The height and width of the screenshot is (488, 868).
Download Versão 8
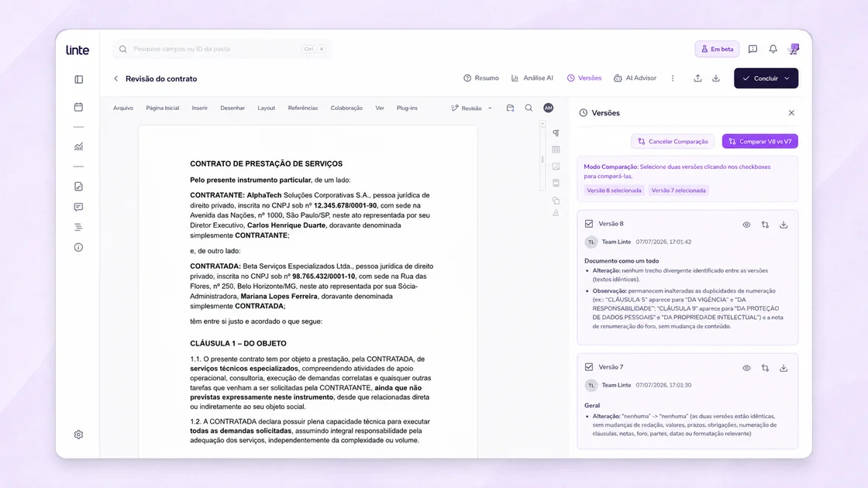tap(784, 225)
